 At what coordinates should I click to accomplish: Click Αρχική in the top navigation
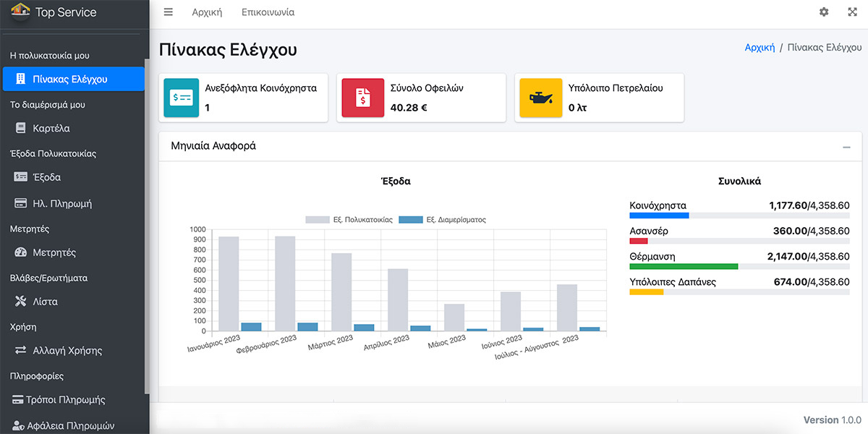207,12
